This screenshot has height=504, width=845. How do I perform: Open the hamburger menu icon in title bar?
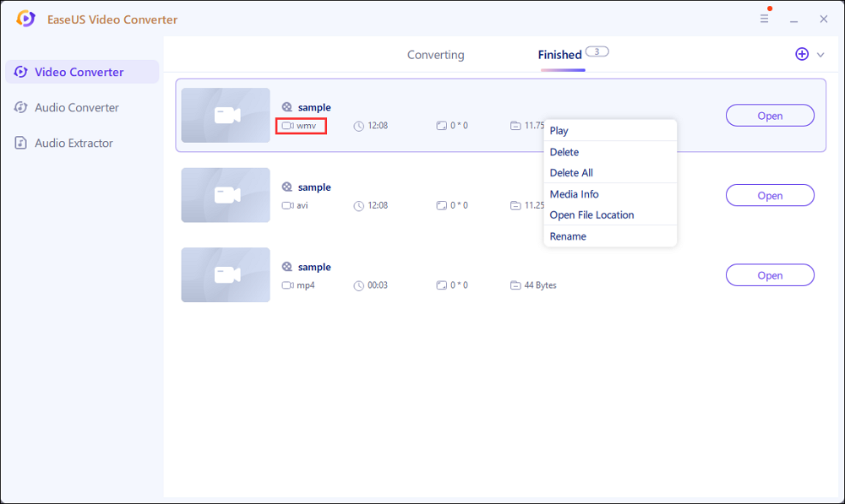click(764, 19)
